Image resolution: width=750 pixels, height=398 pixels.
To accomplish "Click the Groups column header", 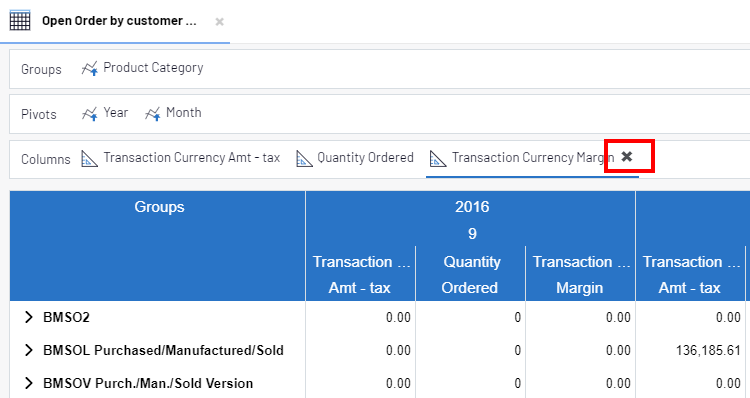I will click(x=159, y=207).
